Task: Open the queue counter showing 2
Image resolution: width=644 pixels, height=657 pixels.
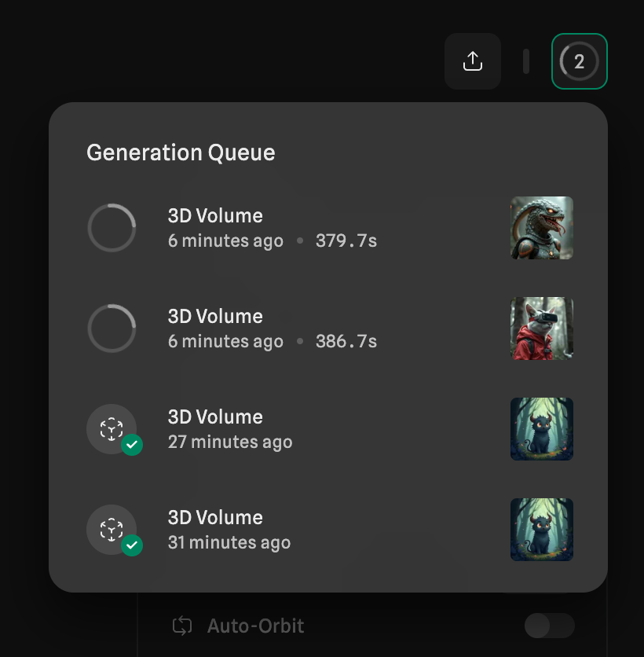Action: tap(580, 61)
